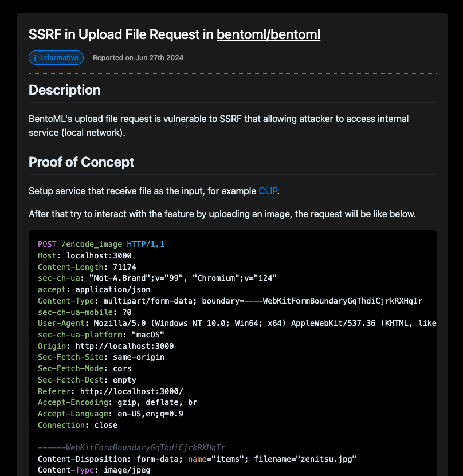Click the 'SSRF in Upload File Request' title
This screenshot has height=476, width=463.
[121, 34]
